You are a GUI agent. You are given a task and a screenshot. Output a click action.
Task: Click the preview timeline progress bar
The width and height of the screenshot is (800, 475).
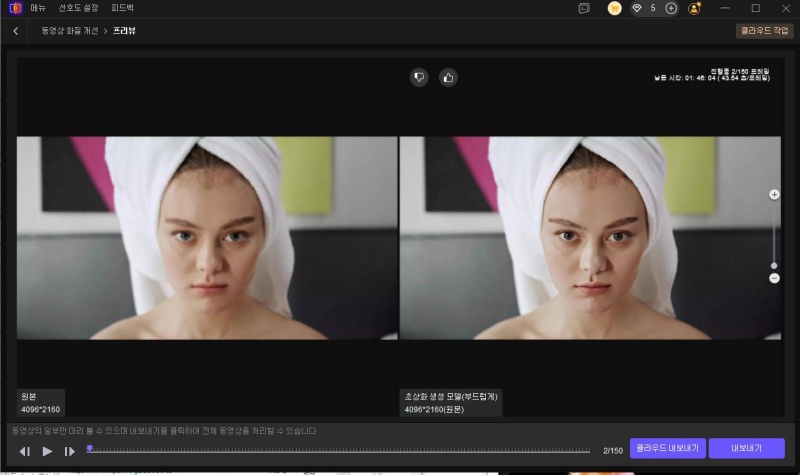pos(340,450)
